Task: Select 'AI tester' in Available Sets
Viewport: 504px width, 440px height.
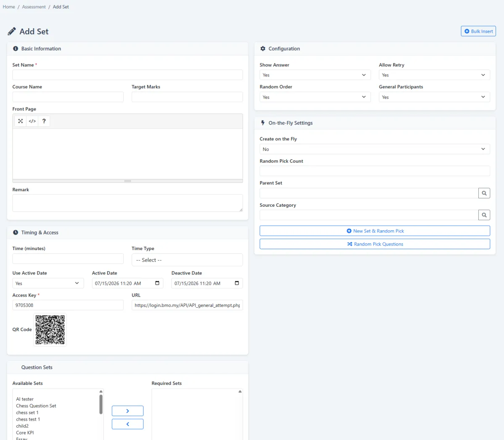Action: pos(25,399)
